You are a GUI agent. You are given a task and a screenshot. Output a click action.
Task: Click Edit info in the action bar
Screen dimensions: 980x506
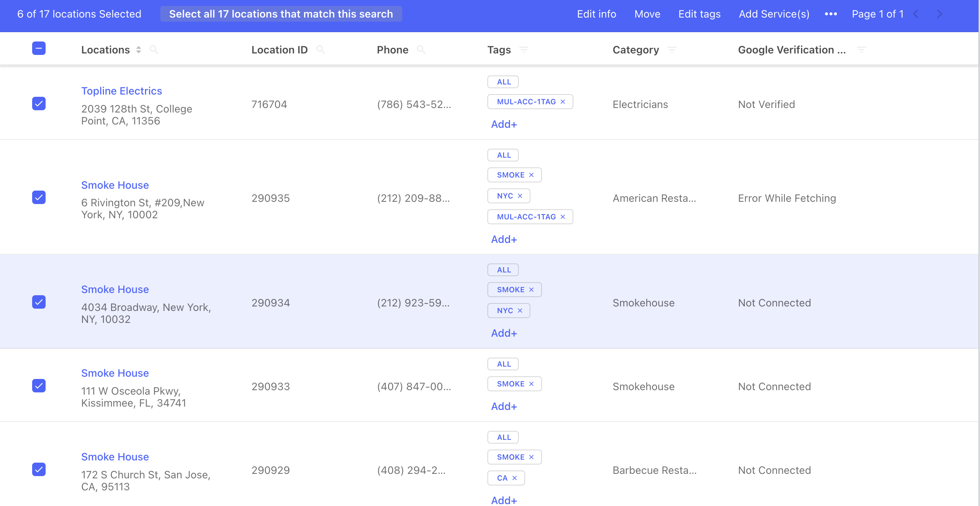596,14
